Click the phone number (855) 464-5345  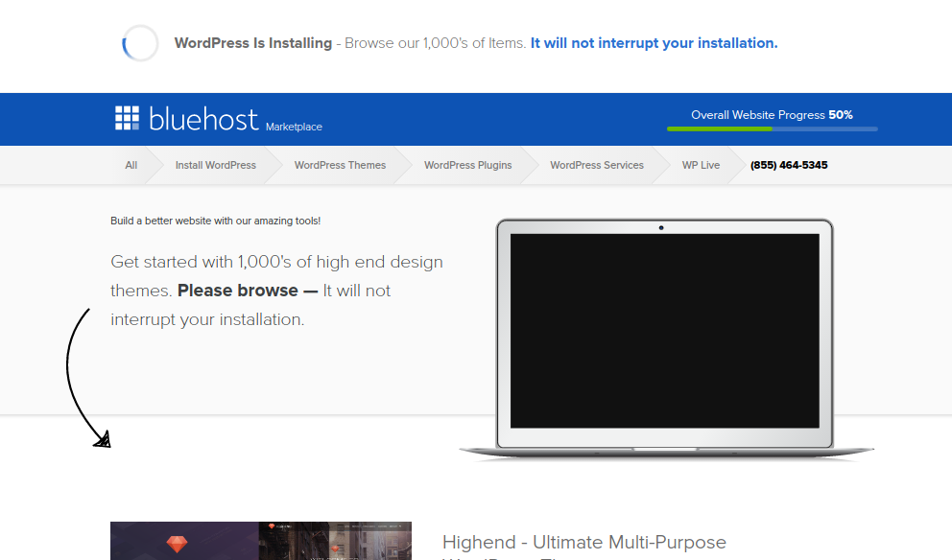pyautogui.click(x=789, y=165)
